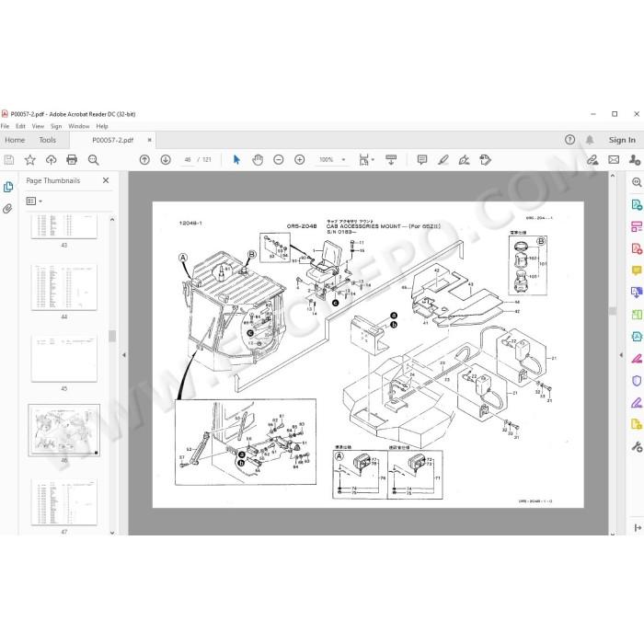The height and width of the screenshot is (644, 644).
Task: Close the P00057-2.pdf tab
Action: (x=149, y=140)
